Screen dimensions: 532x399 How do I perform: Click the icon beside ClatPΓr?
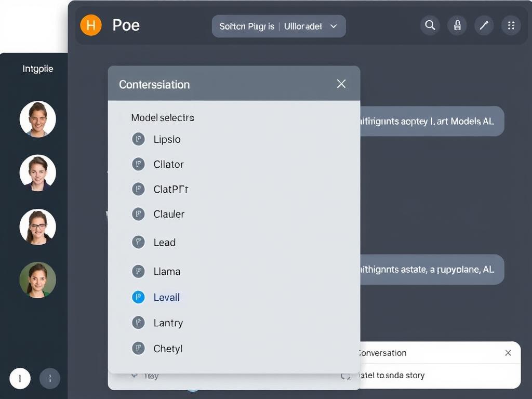point(138,189)
